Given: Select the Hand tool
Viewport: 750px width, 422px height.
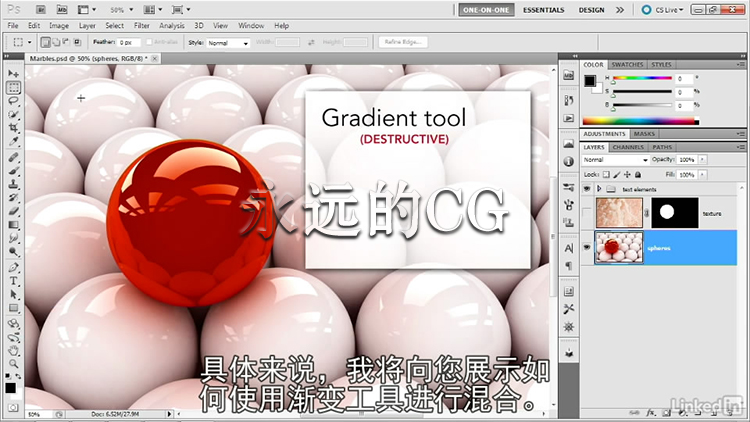Looking at the screenshot, I should coord(13,351).
